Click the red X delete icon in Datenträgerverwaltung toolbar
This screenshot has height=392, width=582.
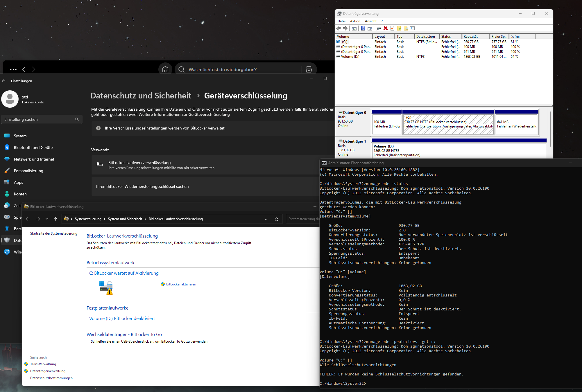pos(386,28)
